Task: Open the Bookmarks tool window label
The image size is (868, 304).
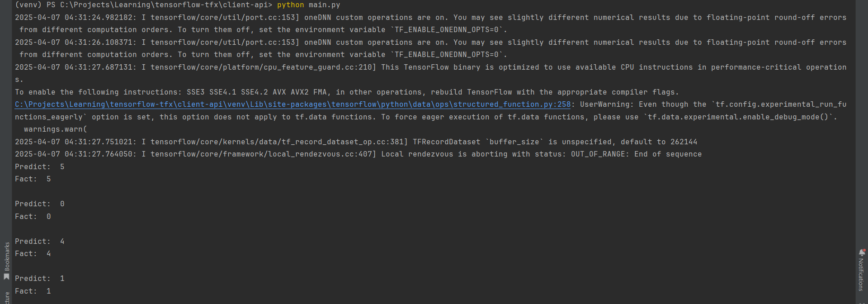Action: click(x=7, y=256)
